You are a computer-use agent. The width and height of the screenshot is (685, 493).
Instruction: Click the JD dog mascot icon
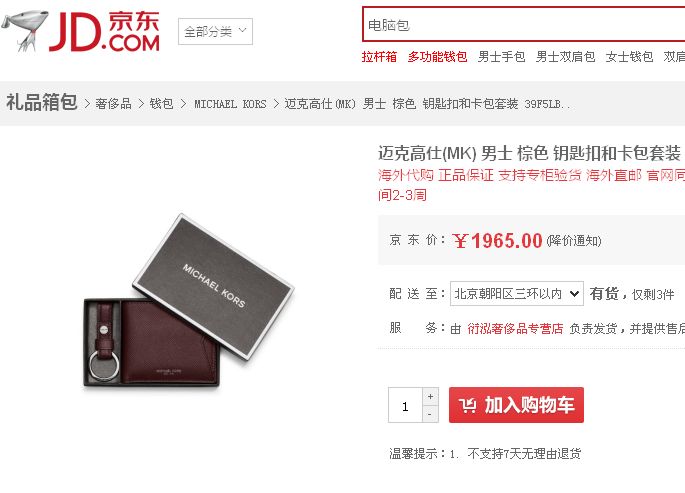24,31
